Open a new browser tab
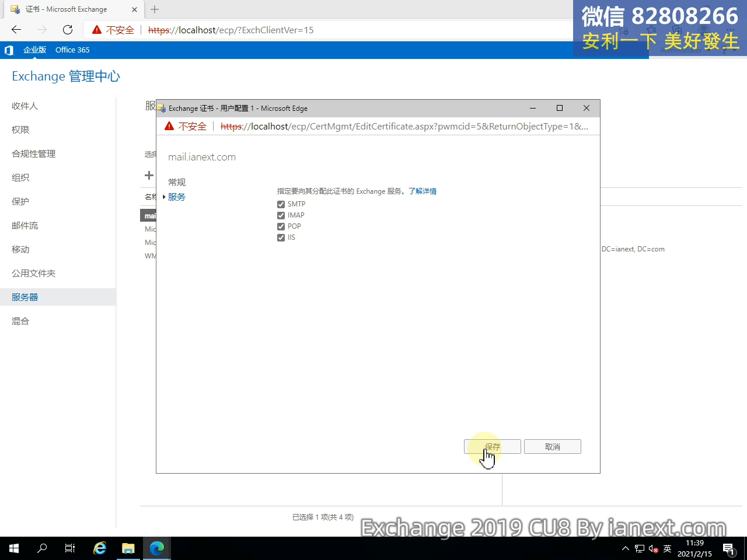 point(155,9)
